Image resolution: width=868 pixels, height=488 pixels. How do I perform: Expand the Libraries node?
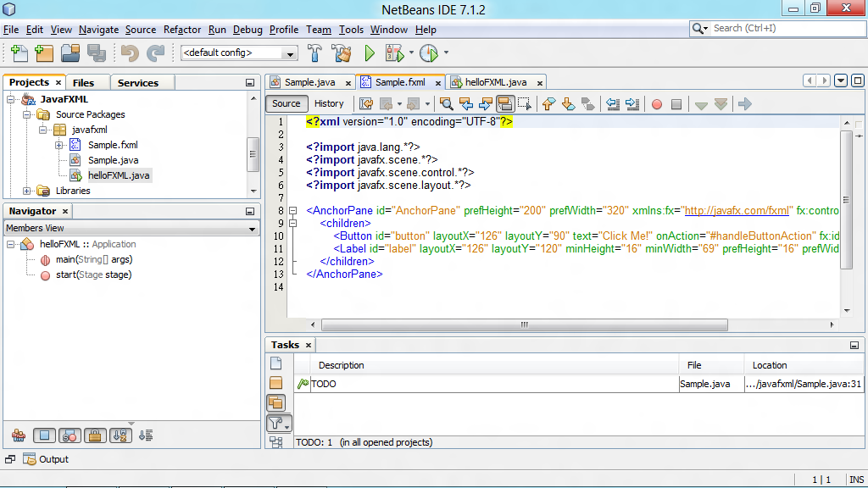point(25,191)
